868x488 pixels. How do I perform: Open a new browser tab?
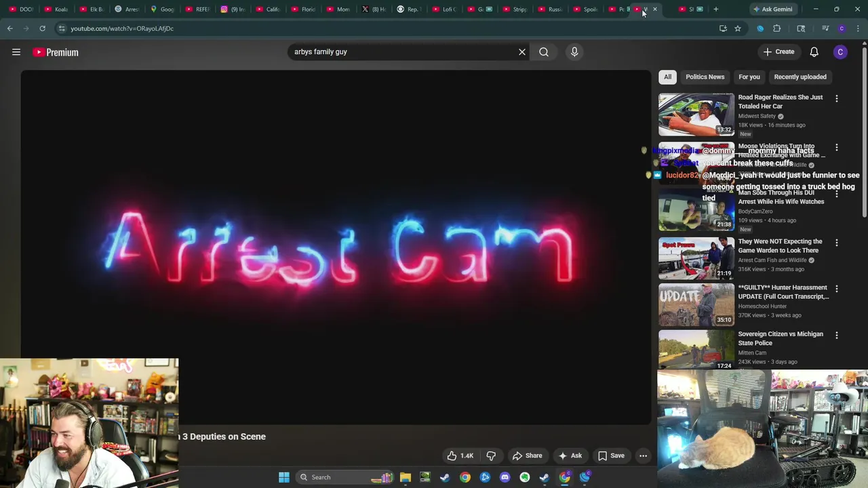tap(715, 9)
